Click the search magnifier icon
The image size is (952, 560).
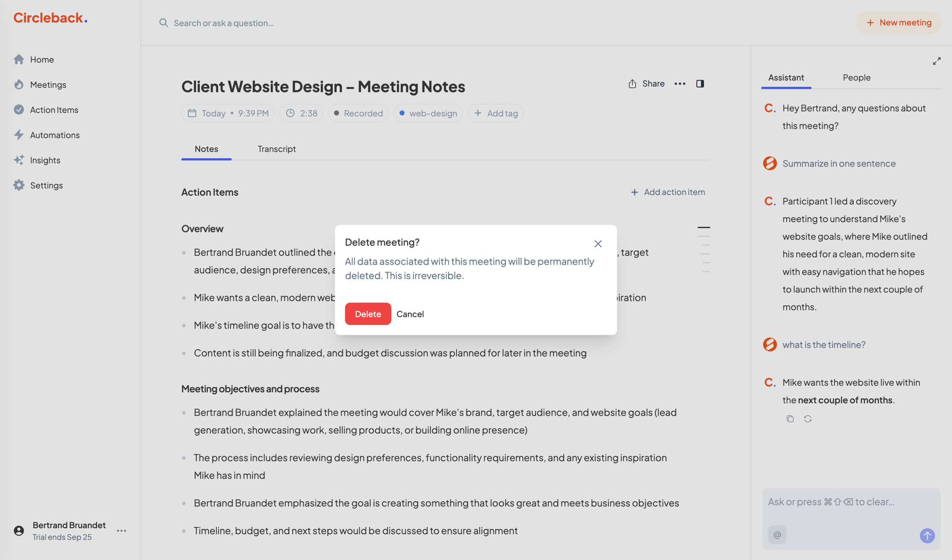tap(163, 22)
